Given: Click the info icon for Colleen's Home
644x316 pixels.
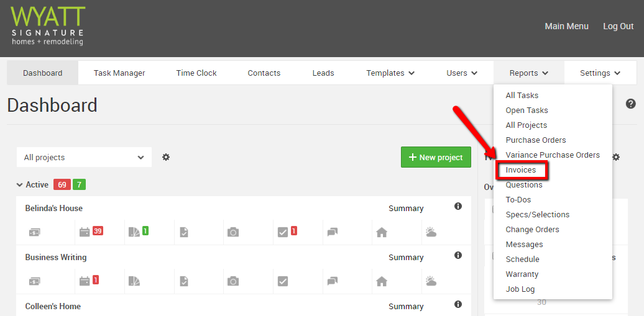Looking at the screenshot, I should [x=458, y=304].
